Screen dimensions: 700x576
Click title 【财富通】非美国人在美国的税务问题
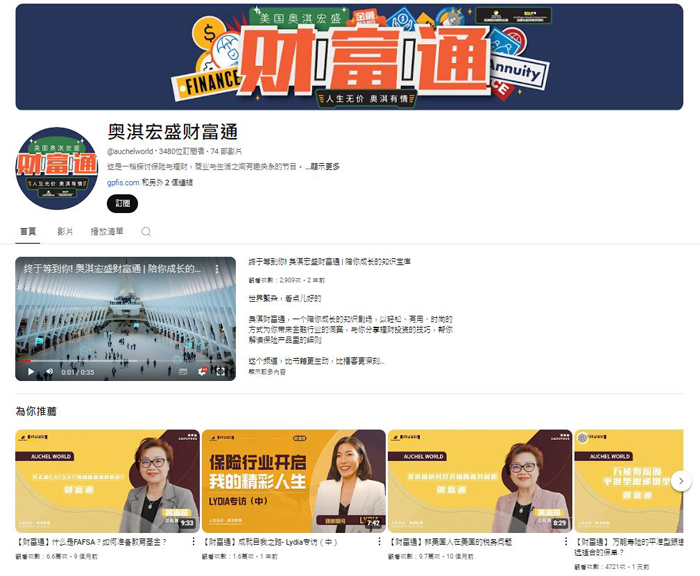click(450, 542)
